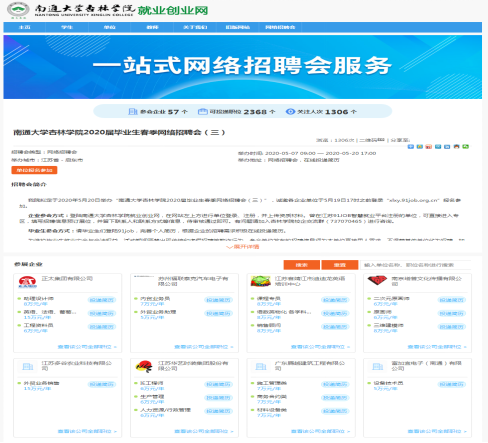488x443 pixels.
Task: Click the 正大集团 company logo
Action: 27,282
